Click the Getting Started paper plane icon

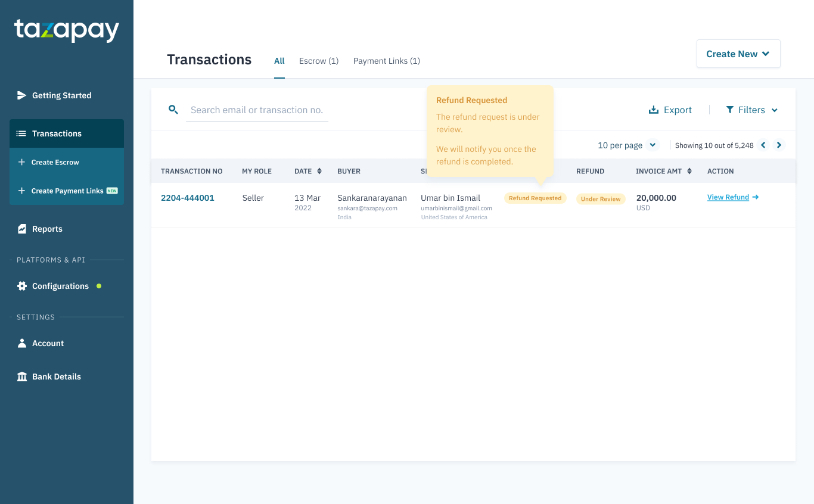click(22, 95)
